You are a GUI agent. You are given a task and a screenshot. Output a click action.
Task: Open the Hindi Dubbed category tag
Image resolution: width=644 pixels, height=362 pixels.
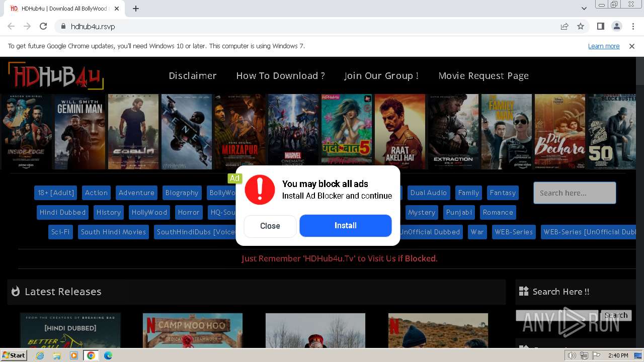(62, 212)
